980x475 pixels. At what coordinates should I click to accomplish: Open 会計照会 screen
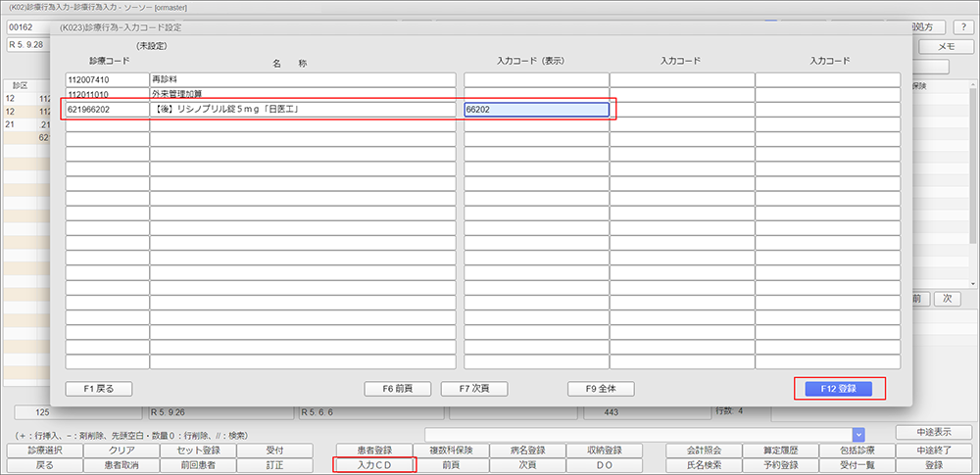click(x=704, y=451)
